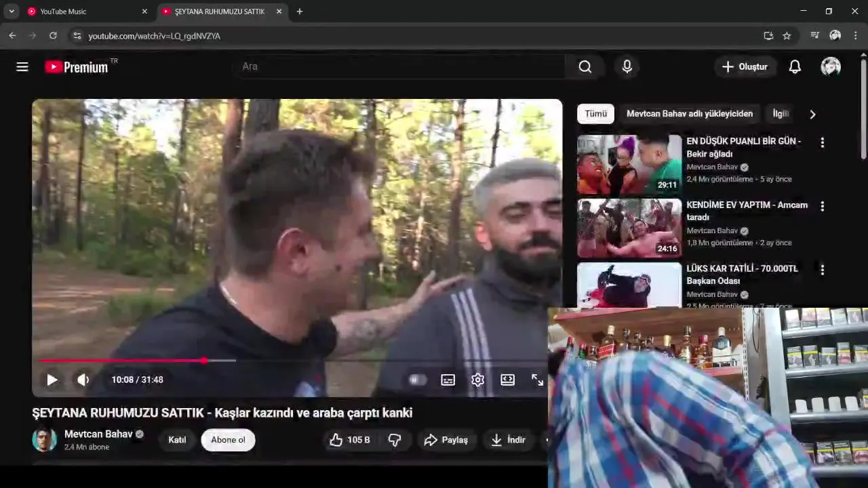Screen dimensions: 868x488
Task: Switch to theater mode
Action: (508, 380)
